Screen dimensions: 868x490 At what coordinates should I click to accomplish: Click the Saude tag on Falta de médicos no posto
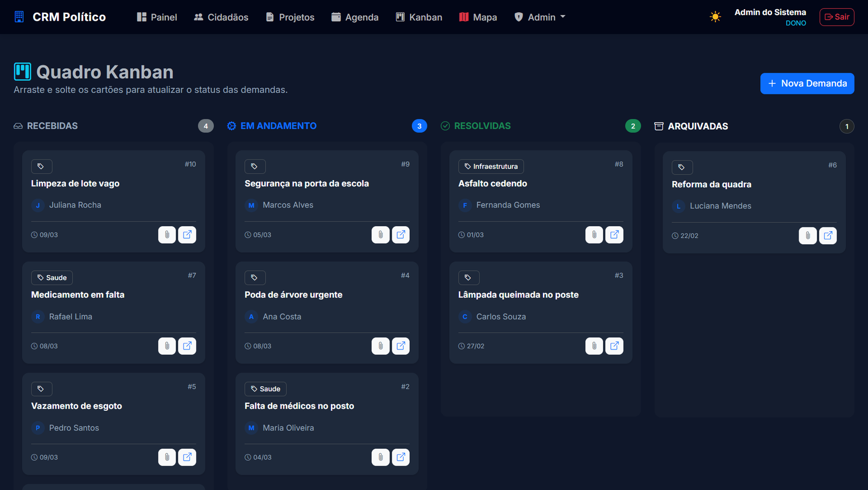click(265, 389)
